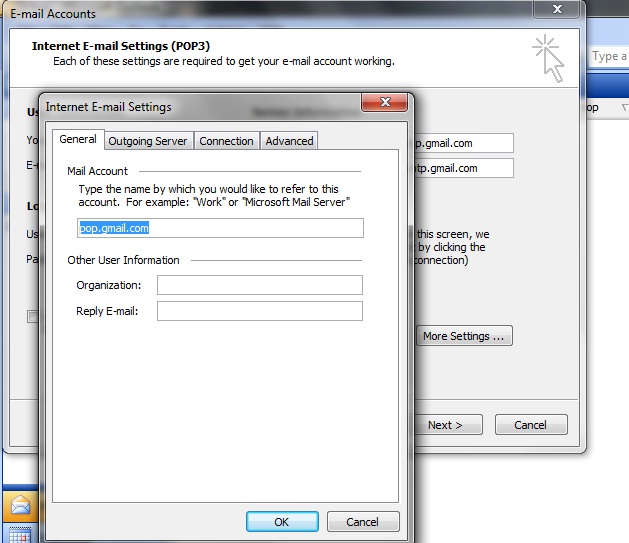The width and height of the screenshot is (629, 543).
Task: Cancel the Internet E-mail Settings dialog
Action: [363, 522]
